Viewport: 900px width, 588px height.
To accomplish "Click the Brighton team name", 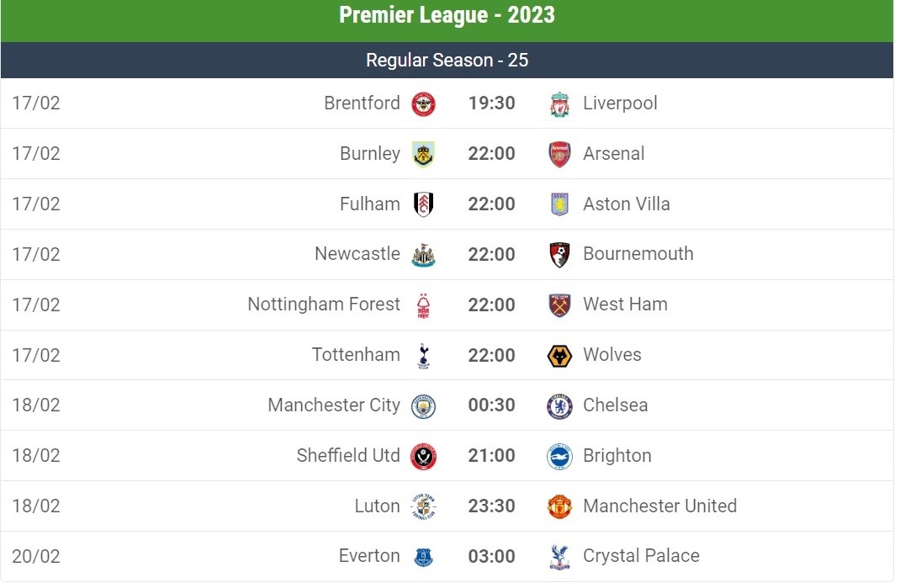I will [x=617, y=456].
